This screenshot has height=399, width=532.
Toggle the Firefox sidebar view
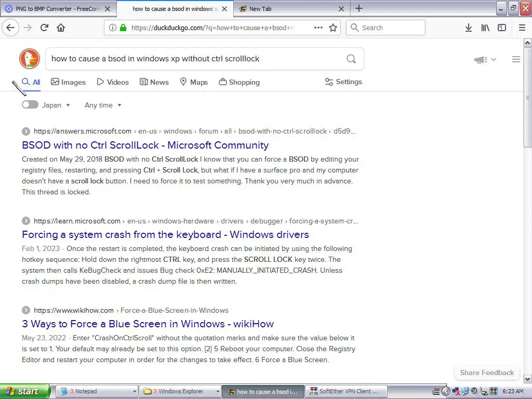point(502,28)
